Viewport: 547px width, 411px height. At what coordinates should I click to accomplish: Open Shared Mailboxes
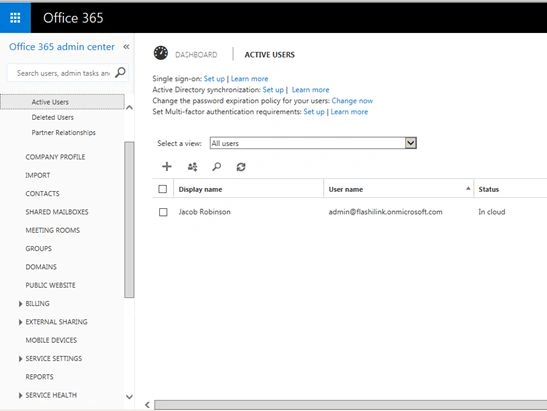click(57, 212)
